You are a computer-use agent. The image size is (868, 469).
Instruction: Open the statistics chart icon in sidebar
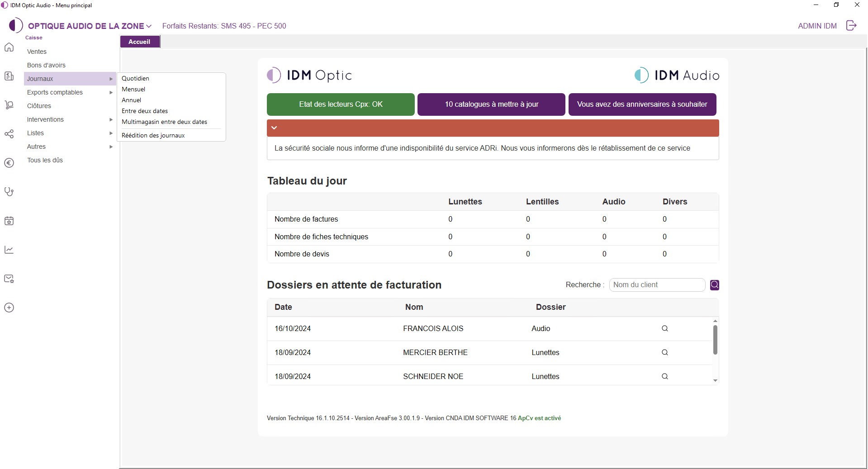9,250
